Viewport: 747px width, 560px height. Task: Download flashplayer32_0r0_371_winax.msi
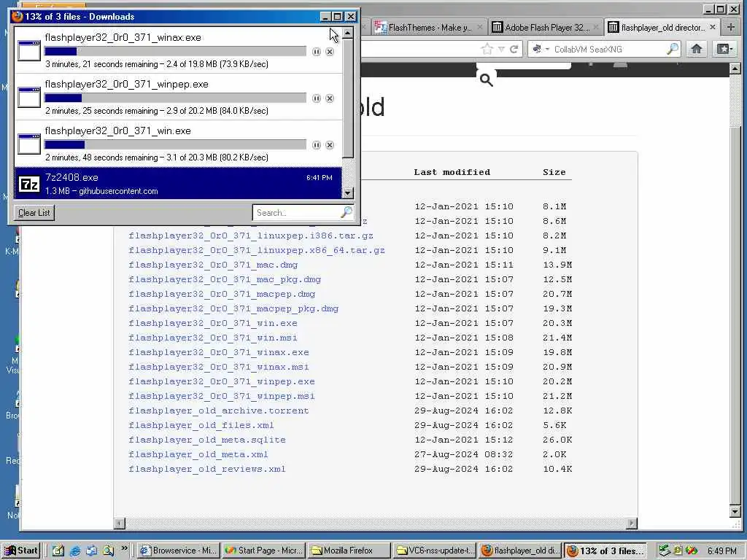click(219, 367)
